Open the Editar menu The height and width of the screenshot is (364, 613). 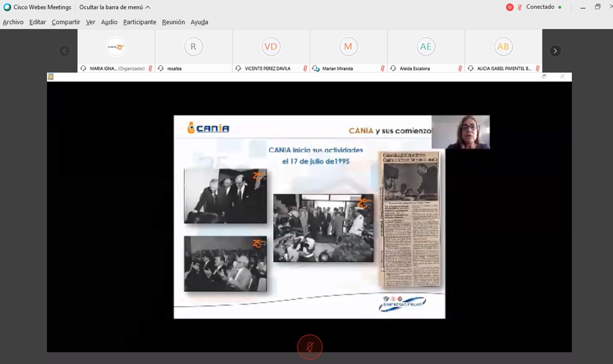click(x=37, y=22)
